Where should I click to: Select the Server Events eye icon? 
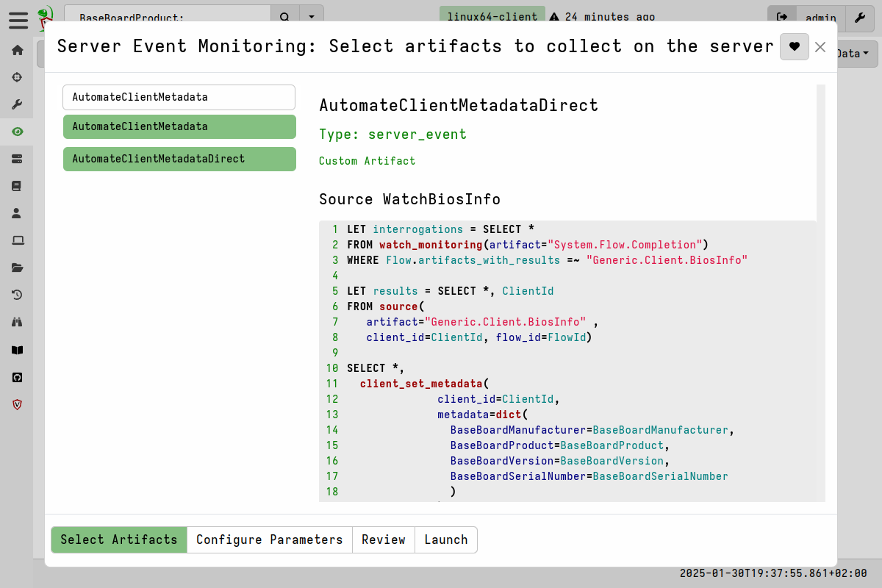pos(16,132)
